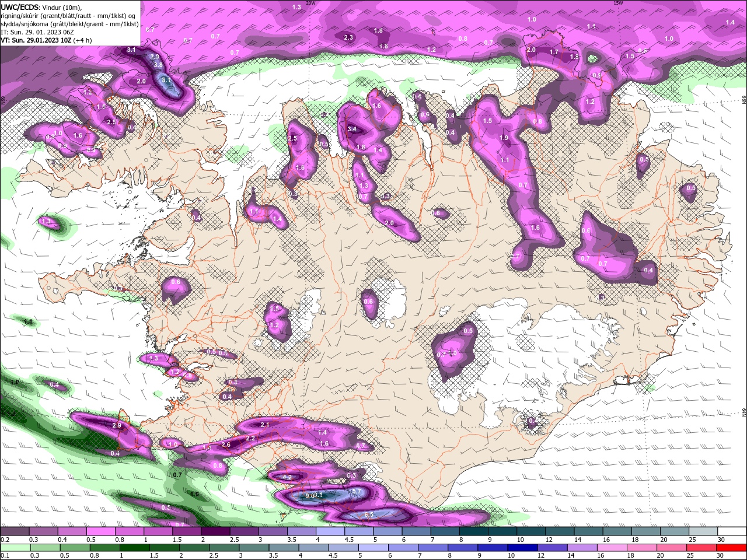The width and height of the screenshot is (747, 560).
Task: Click the 30 label on the lower color scale
Action: point(721,556)
